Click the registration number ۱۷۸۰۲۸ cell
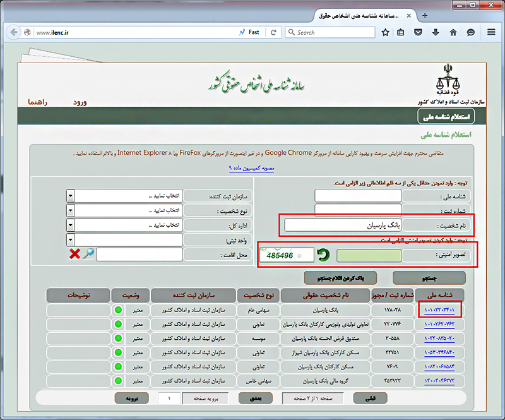This screenshot has width=505, height=420. click(392, 310)
